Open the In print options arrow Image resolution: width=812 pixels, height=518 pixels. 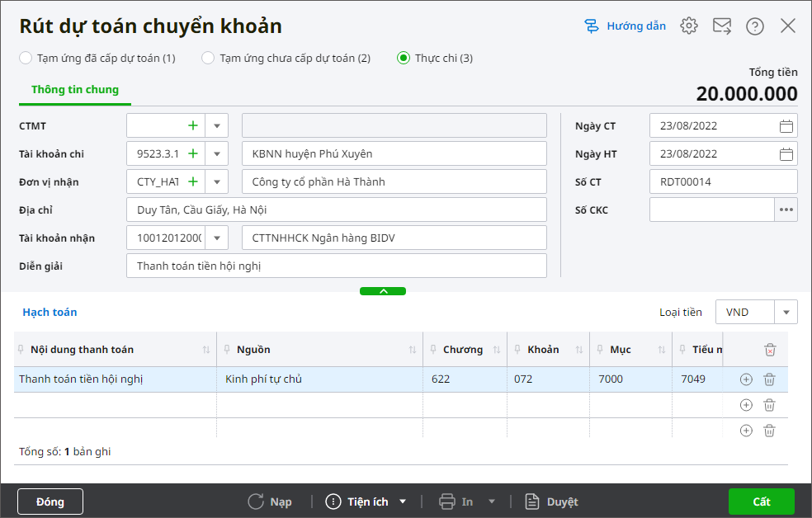pyautogui.click(x=492, y=502)
